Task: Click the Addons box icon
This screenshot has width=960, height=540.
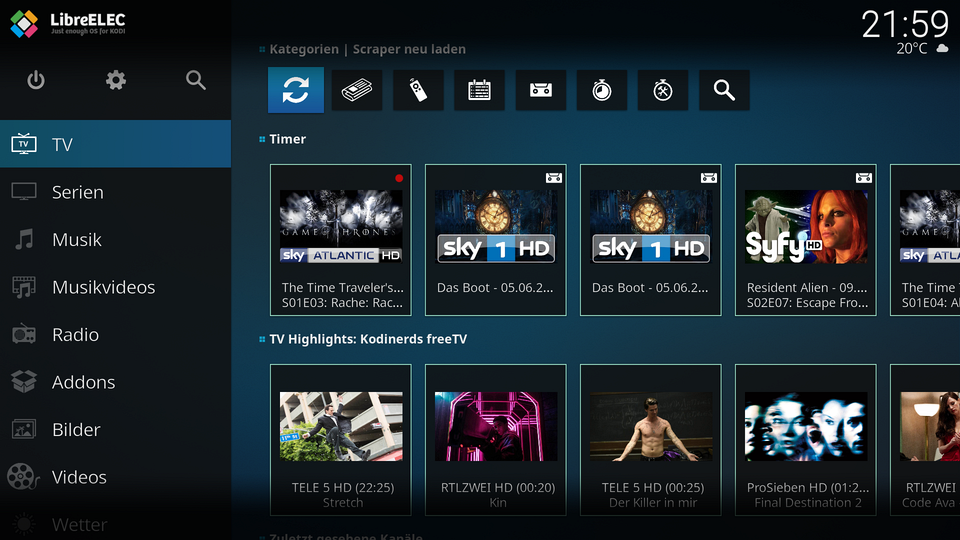Action: click(x=24, y=382)
